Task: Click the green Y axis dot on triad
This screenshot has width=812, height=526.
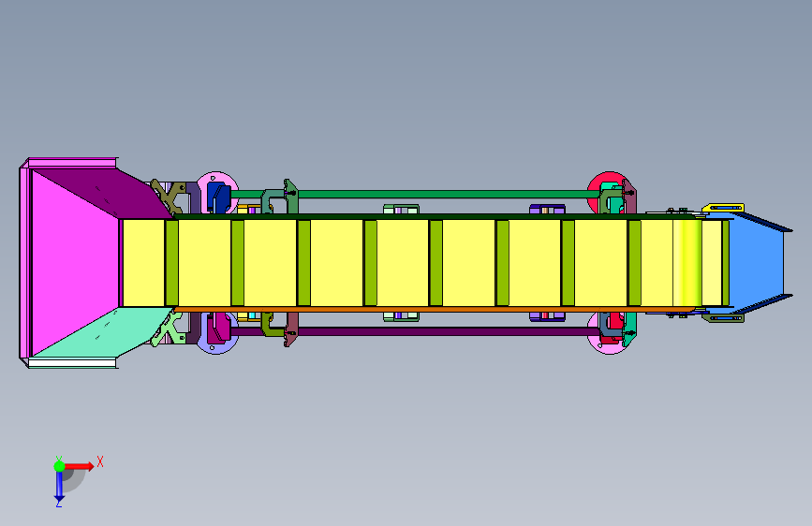Action: click(59, 466)
